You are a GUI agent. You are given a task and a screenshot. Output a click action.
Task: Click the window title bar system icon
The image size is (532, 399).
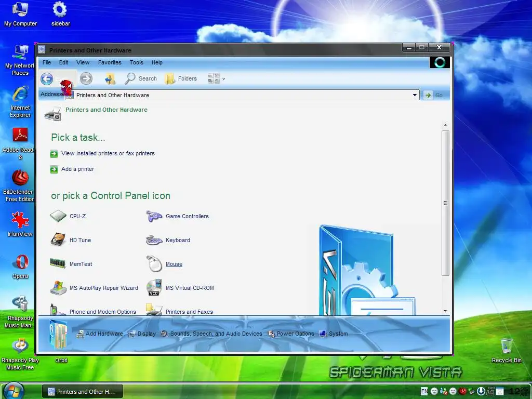pyautogui.click(x=42, y=50)
